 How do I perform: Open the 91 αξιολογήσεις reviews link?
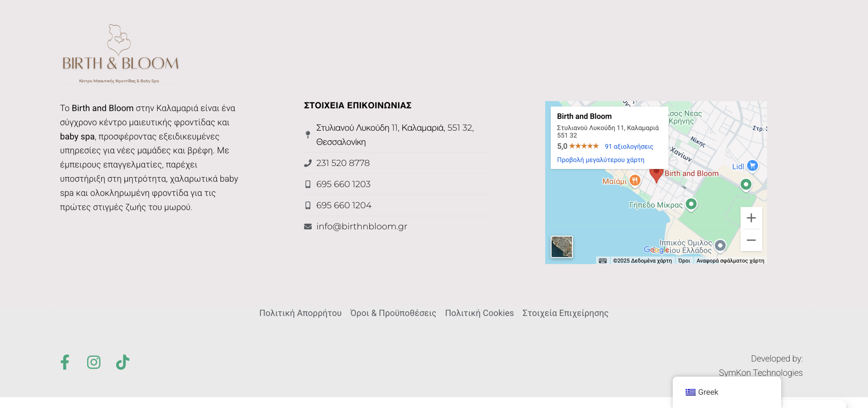click(629, 147)
